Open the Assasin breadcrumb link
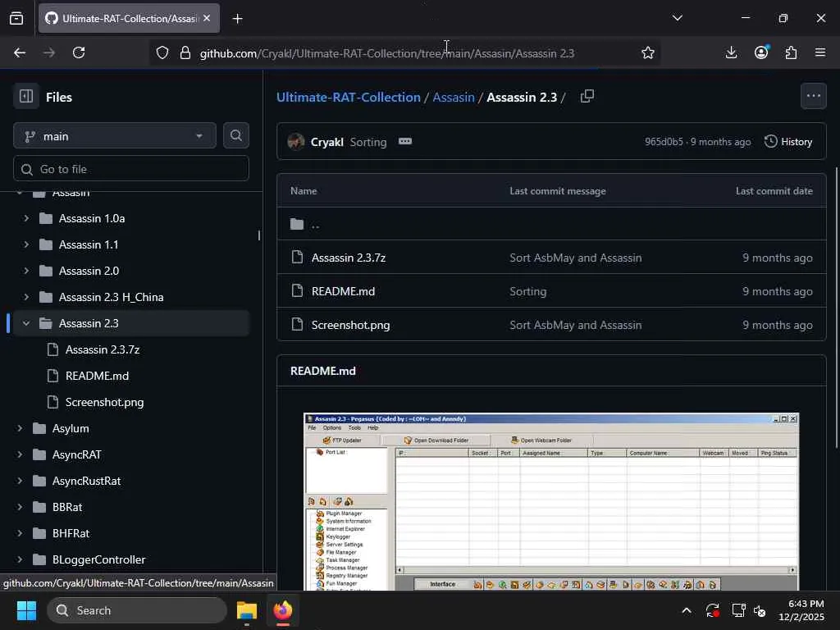This screenshot has width=840, height=630. (453, 97)
